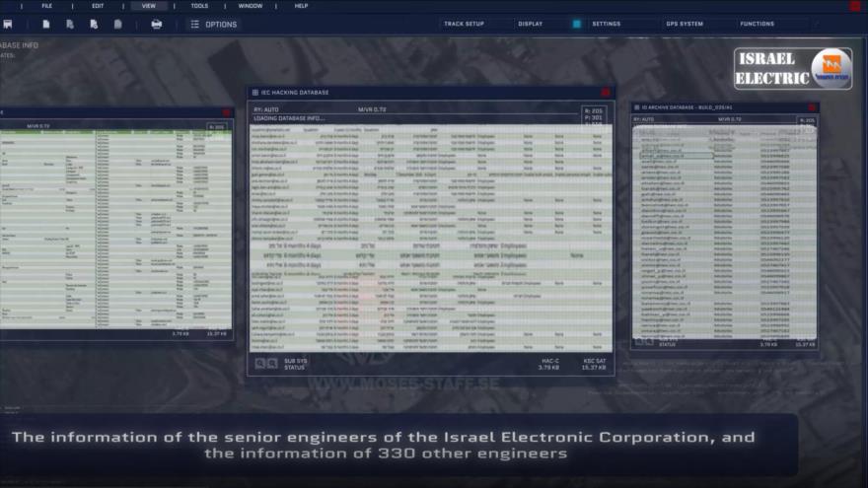
Task: Click the icon in ID Archive Database title bar
Action: tap(636, 107)
